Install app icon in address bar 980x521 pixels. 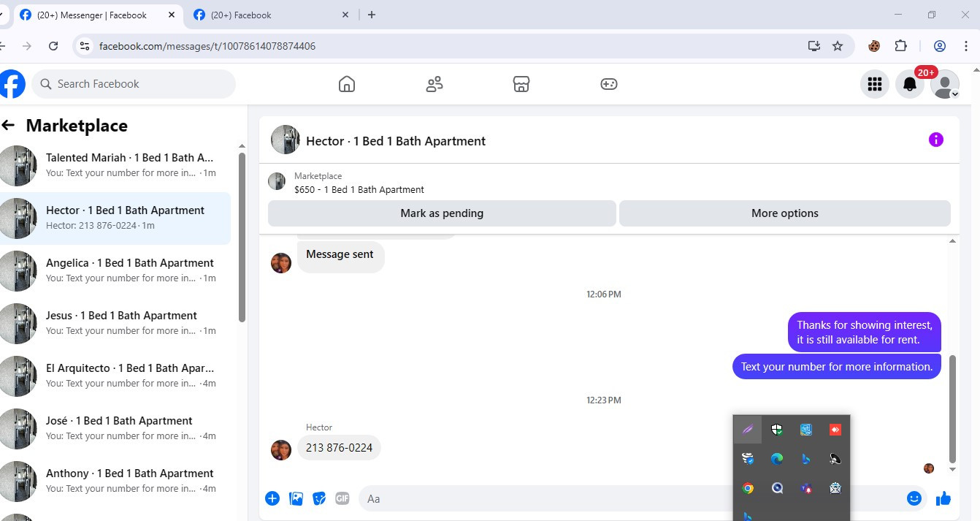pos(814,46)
